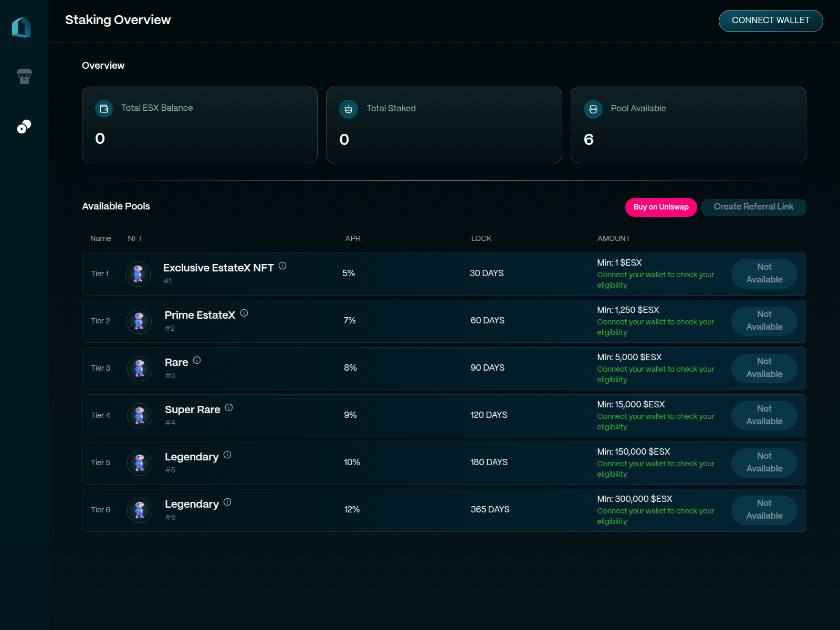
Task: Open the airdrop parachute sidebar icon
Action: [24, 77]
